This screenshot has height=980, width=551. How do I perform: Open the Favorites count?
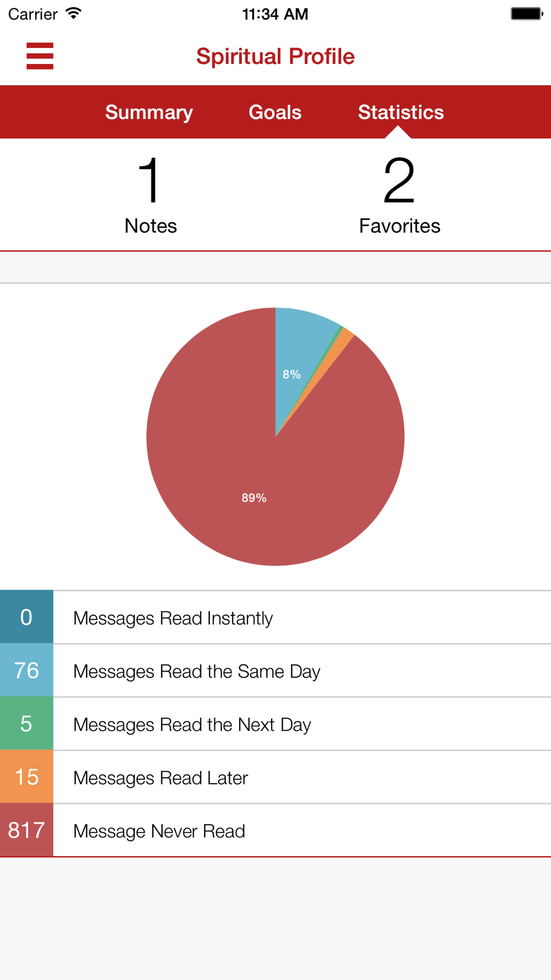pos(399,196)
